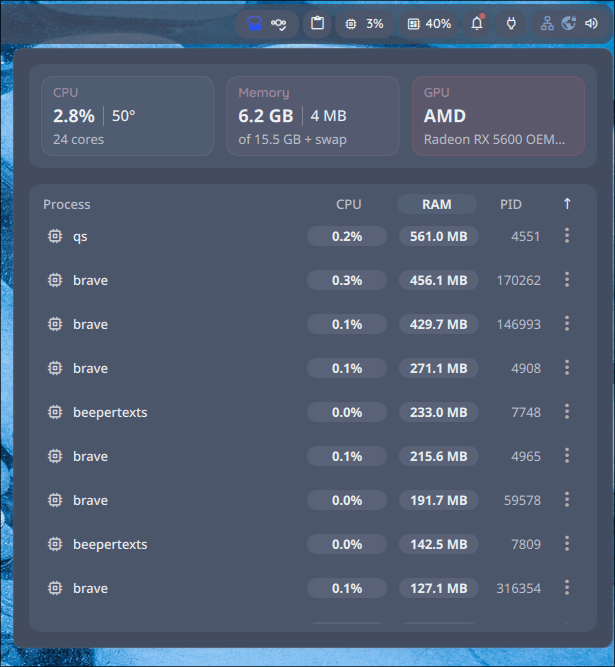Open the volume speaker icon
Image resolution: width=615 pixels, height=667 pixels.
tap(591, 23)
